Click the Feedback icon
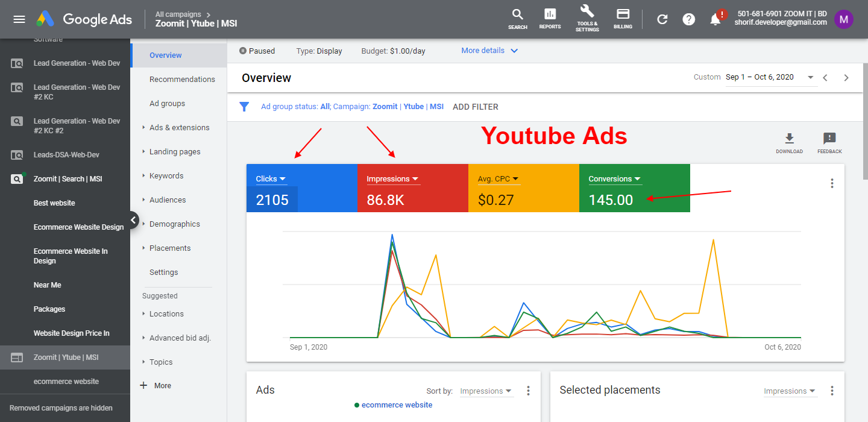868x422 pixels. [x=829, y=143]
